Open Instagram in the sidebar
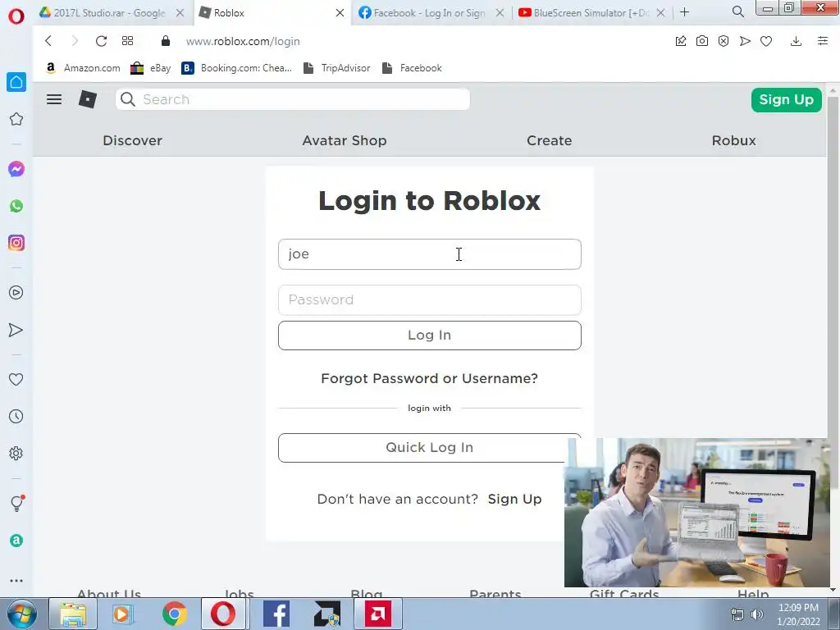 pyautogui.click(x=16, y=243)
